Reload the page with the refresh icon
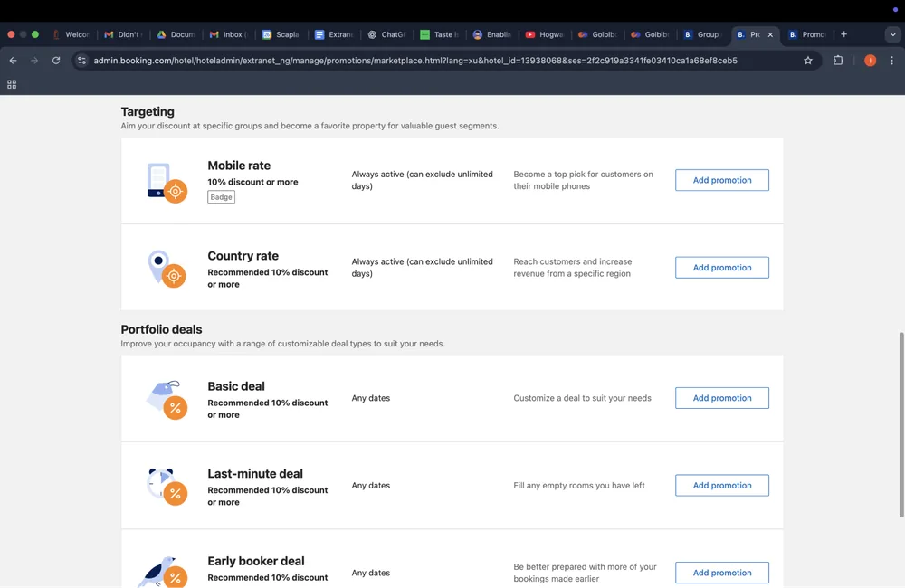905x588 pixels. coord(56,60)
